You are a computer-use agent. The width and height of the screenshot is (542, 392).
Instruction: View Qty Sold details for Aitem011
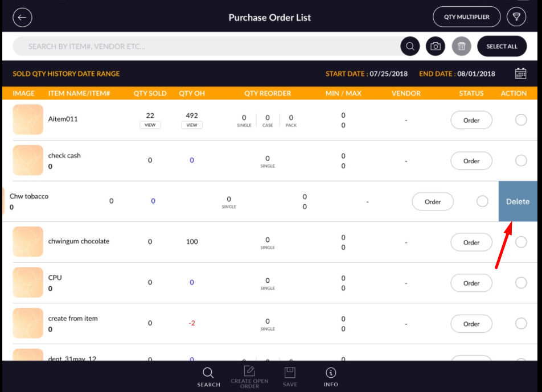[x=150, y=125]
